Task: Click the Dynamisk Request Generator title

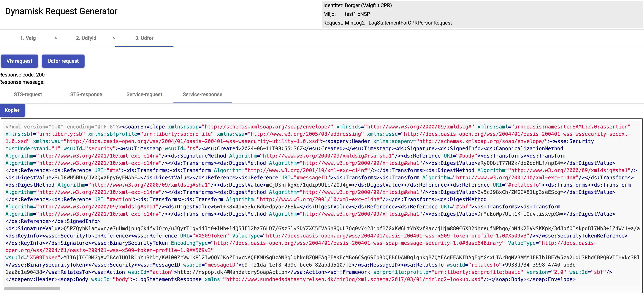Action: (61, 11)
